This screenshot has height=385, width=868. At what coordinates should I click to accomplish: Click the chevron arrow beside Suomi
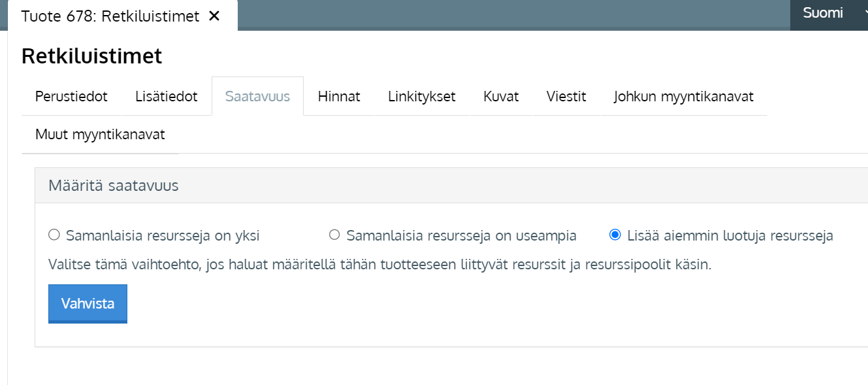(864, 13)
